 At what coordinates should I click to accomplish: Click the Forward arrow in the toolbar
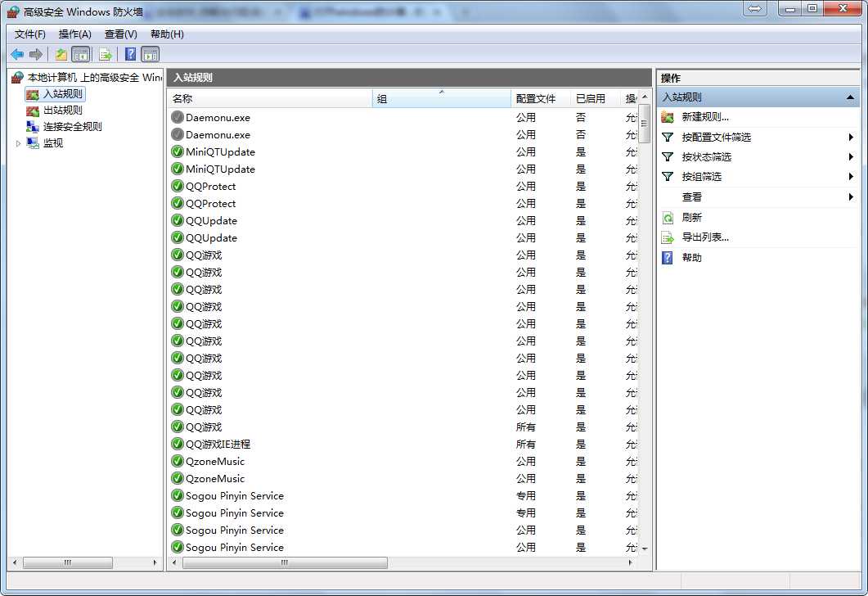tap(35, 54)
